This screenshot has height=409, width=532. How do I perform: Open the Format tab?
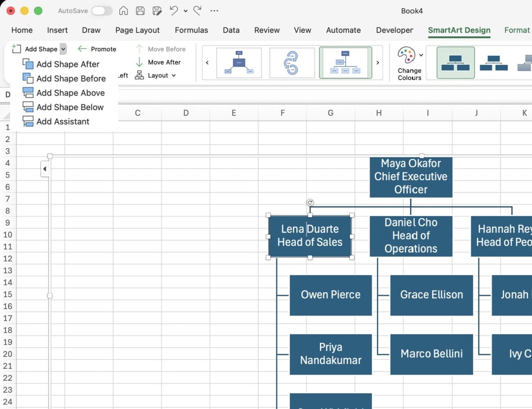517,30
